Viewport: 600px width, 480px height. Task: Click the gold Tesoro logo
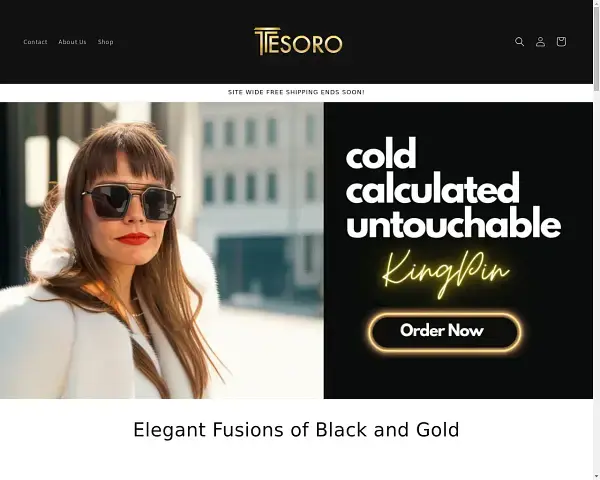(298, 41)
